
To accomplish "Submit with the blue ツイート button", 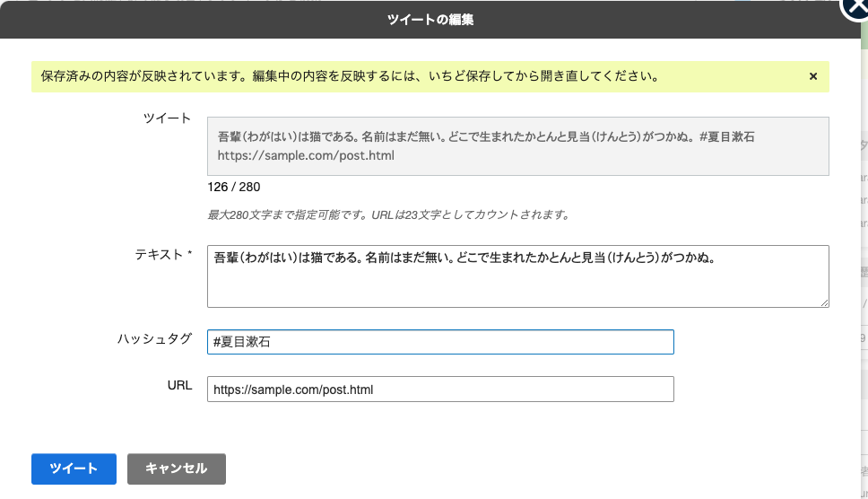I will click(x=74, y=468).
